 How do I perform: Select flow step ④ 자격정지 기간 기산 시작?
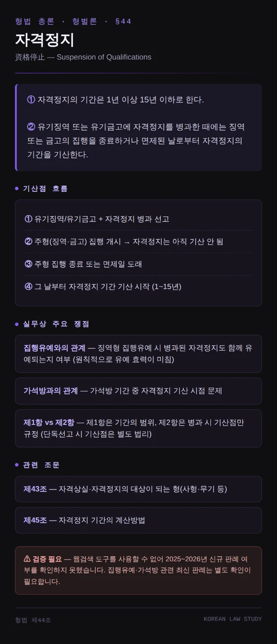click(138, 287)
